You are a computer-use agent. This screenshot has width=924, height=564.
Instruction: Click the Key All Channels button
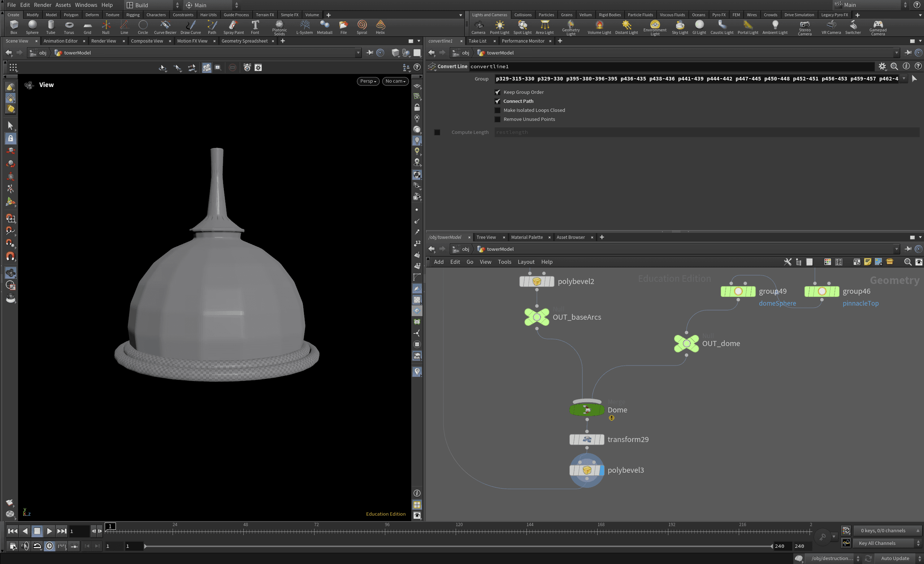[x=877, y=543]
